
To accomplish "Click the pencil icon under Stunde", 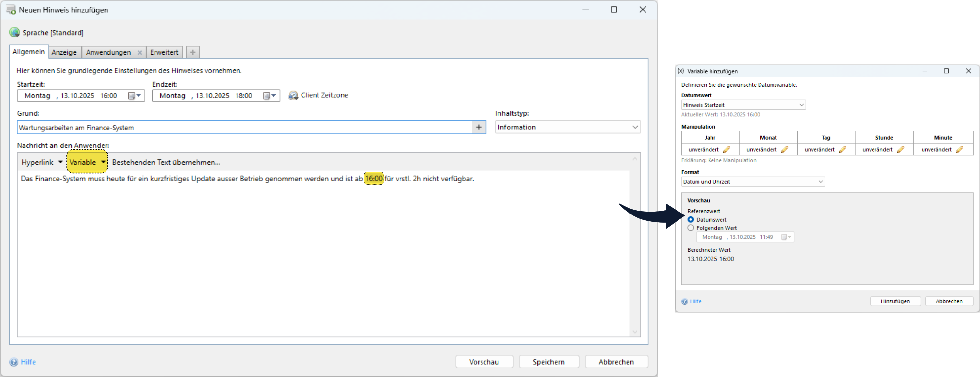I will click(901, 150).
